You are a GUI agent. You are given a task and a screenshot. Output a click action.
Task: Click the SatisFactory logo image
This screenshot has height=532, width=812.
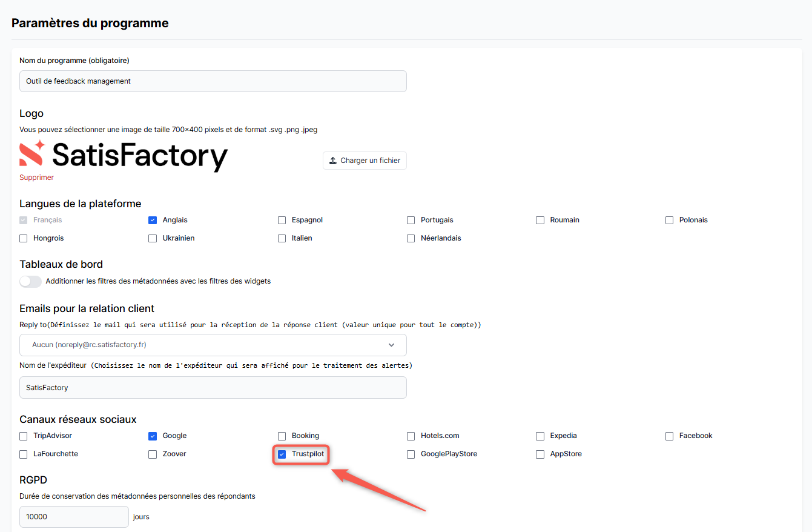pyautogui.click(x=124, y=155)
